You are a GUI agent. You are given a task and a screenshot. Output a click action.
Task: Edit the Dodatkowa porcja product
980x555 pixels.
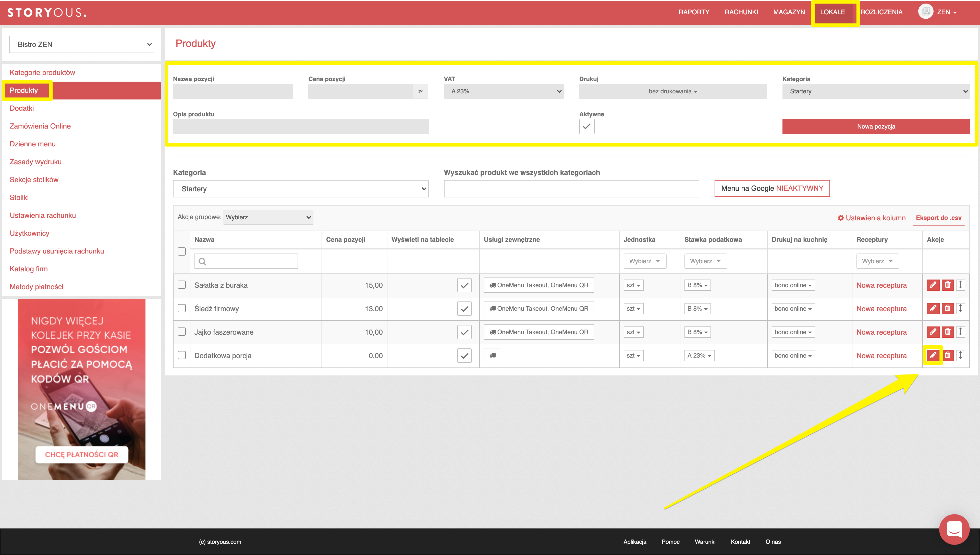[933, 355]
